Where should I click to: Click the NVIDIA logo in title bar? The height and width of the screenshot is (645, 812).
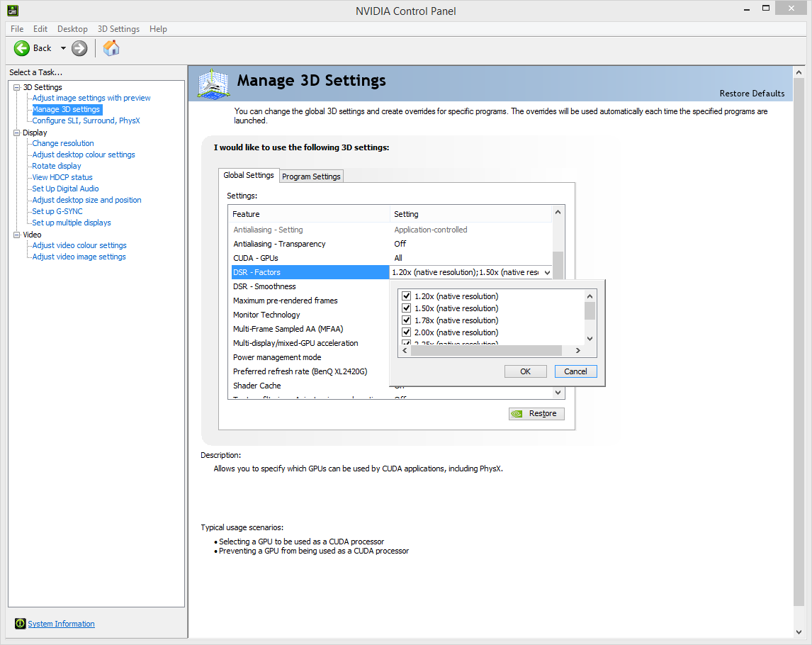(x=13, y=11)
